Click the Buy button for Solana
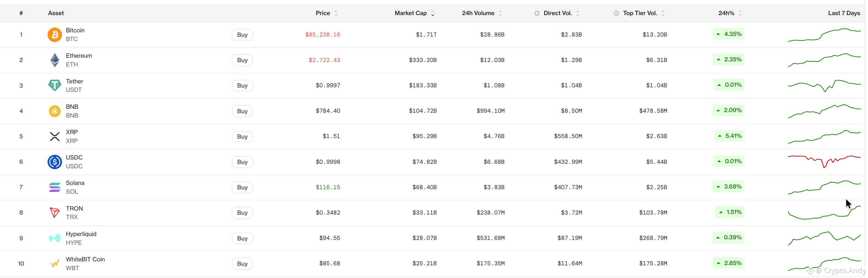The width and height of the screenshot is (868, 278). 242,187
